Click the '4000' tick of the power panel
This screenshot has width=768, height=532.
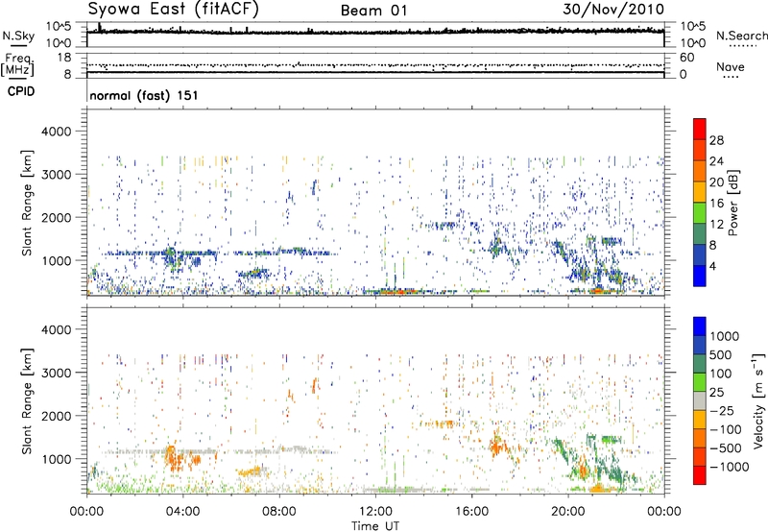[56, 132]
